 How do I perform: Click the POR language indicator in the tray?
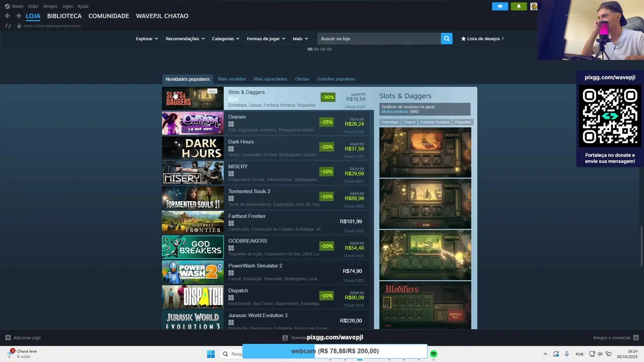coord(580,354)
